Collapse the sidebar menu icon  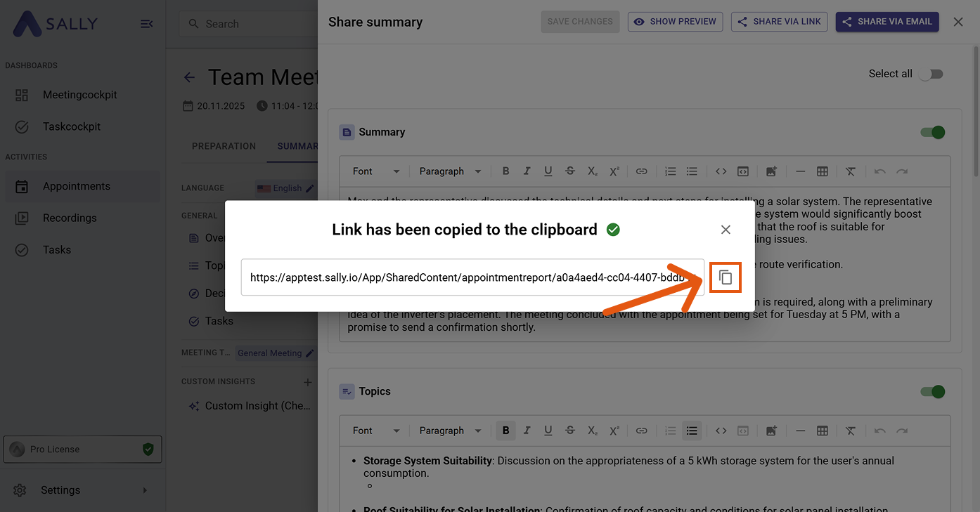tap(146, 24)
